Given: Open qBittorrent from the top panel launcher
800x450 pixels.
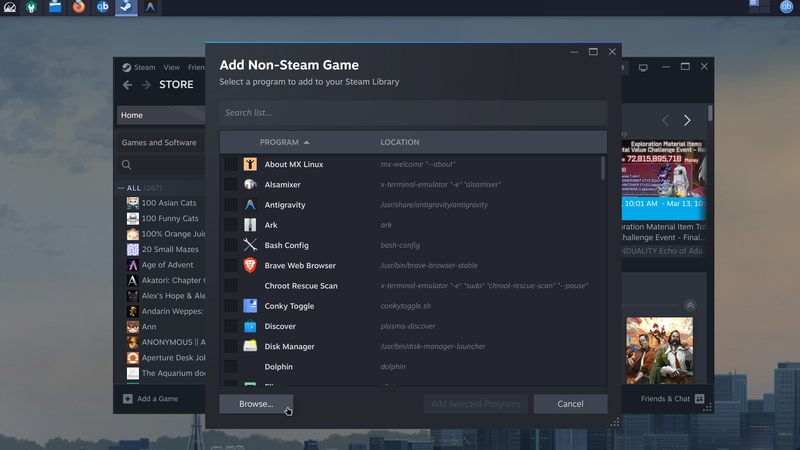Looking at the screenshot, I should click(103, 7).
